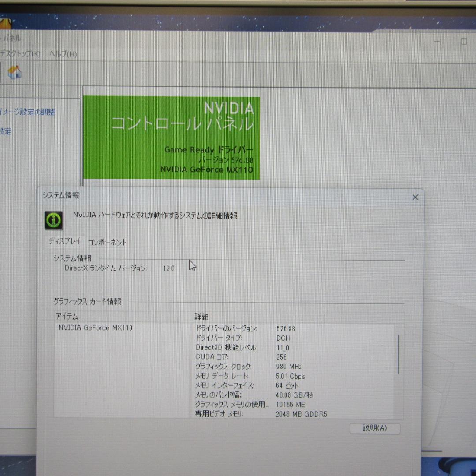Click the green NVIDIA information icon
Viewport: 476px width, 476px height.
point(53,219)
